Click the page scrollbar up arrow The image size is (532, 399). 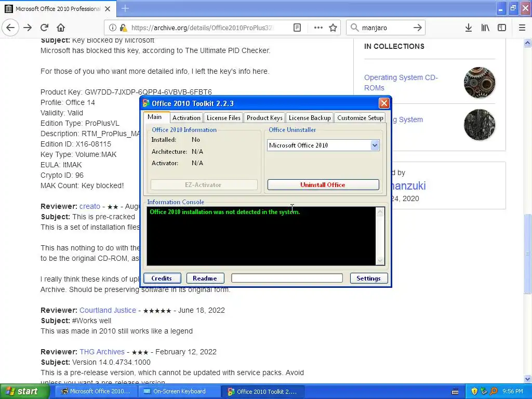point(527,43)
